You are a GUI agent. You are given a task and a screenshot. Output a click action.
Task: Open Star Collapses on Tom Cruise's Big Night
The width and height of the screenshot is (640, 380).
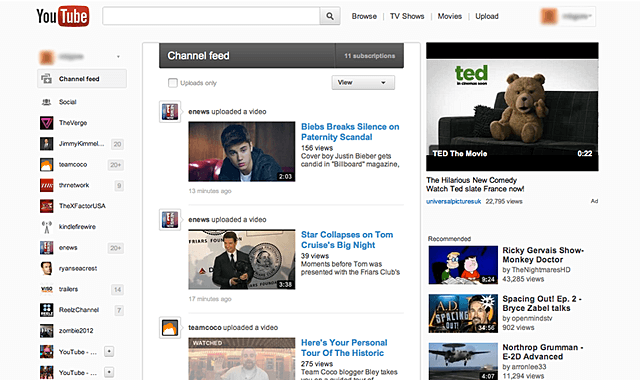click(x=347, y=240)
